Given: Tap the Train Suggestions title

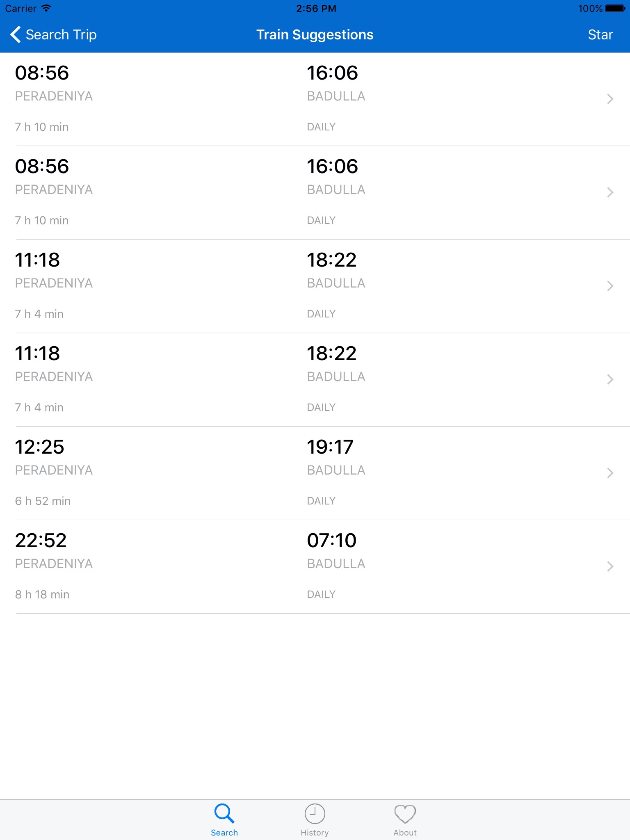Looking at the screenshot, I should click(x=315, y=34).
